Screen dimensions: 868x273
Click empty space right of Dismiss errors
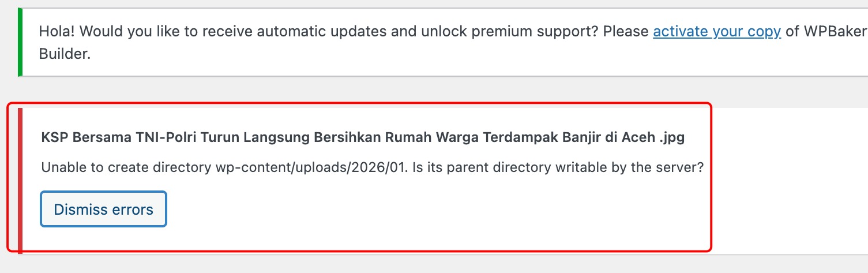click(404, 209)
